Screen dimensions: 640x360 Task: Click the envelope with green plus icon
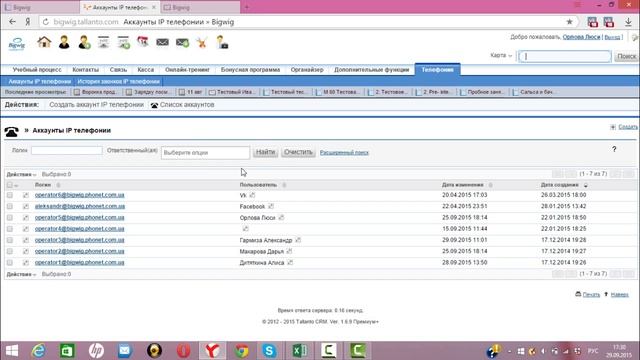[x=182, y=42]
